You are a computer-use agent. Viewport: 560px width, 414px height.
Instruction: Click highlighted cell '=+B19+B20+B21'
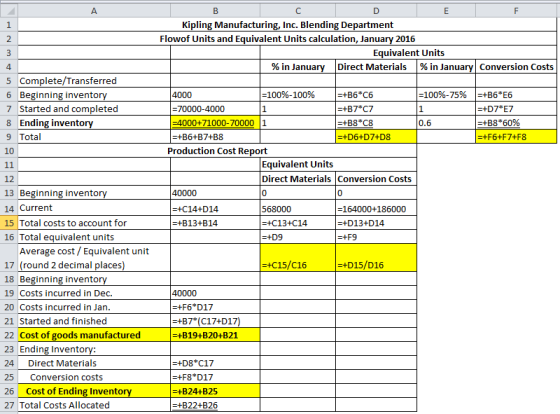215,335
